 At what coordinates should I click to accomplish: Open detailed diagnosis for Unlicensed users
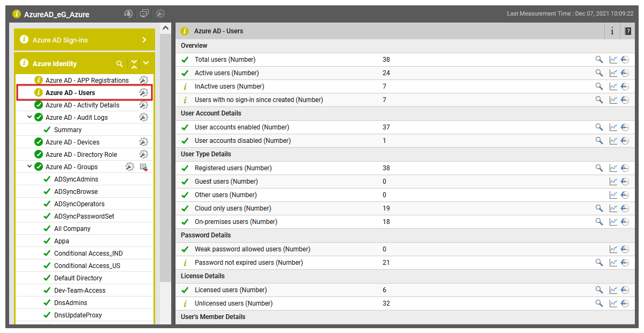[x=599, y=303]
